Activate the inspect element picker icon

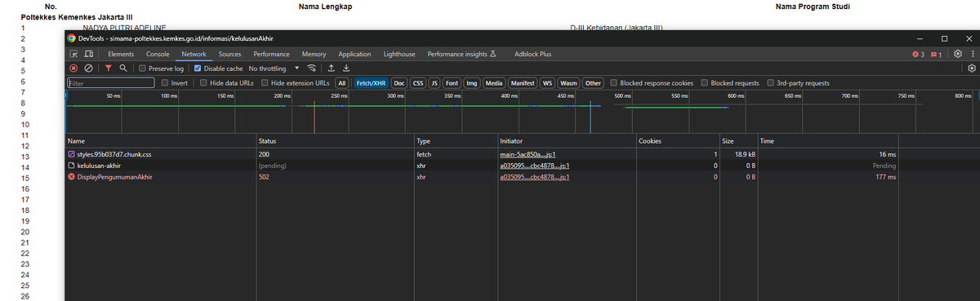73,54
